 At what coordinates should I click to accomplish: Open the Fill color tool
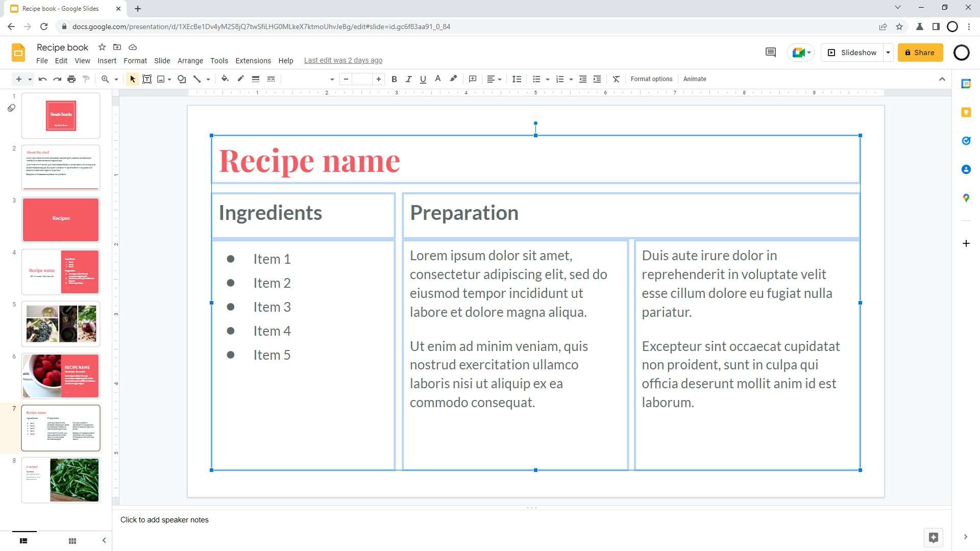225,79
